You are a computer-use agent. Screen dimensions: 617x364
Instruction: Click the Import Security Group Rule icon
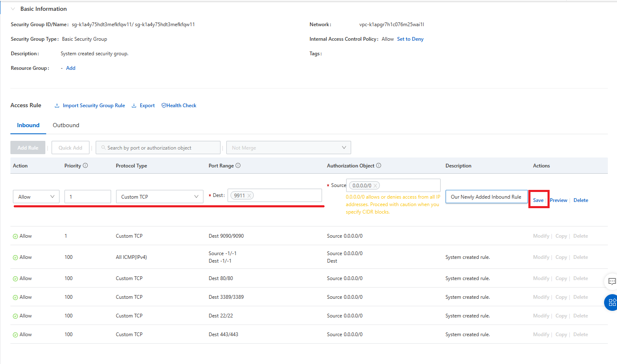click(x=57, y=106)
